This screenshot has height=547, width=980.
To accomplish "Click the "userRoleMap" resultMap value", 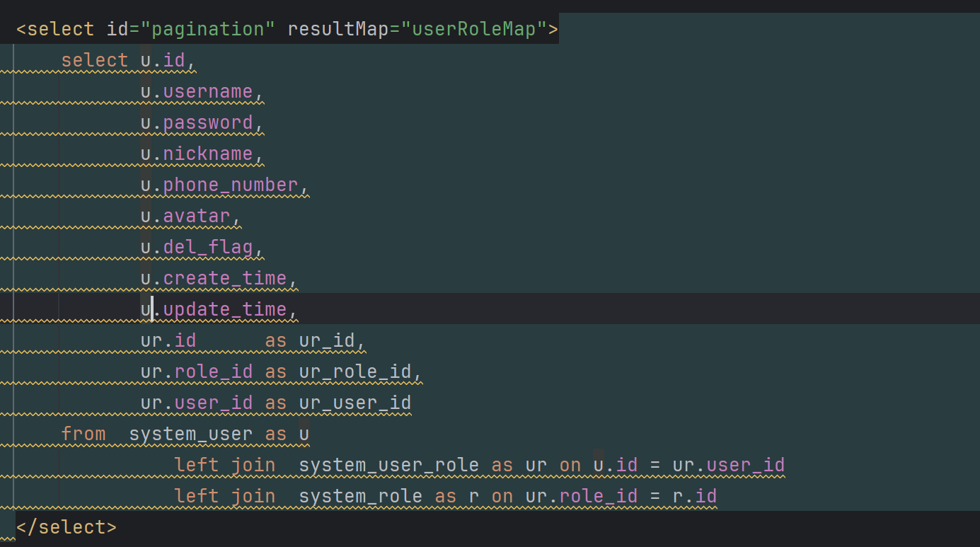I will click(473, 30).
